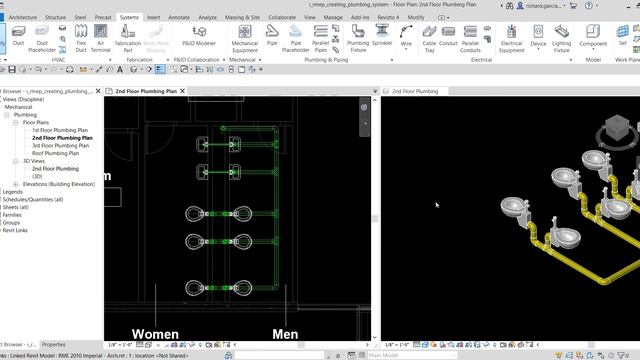Click the Main Model workset field
Screen dimensions: 640x360
coord(411,356)
